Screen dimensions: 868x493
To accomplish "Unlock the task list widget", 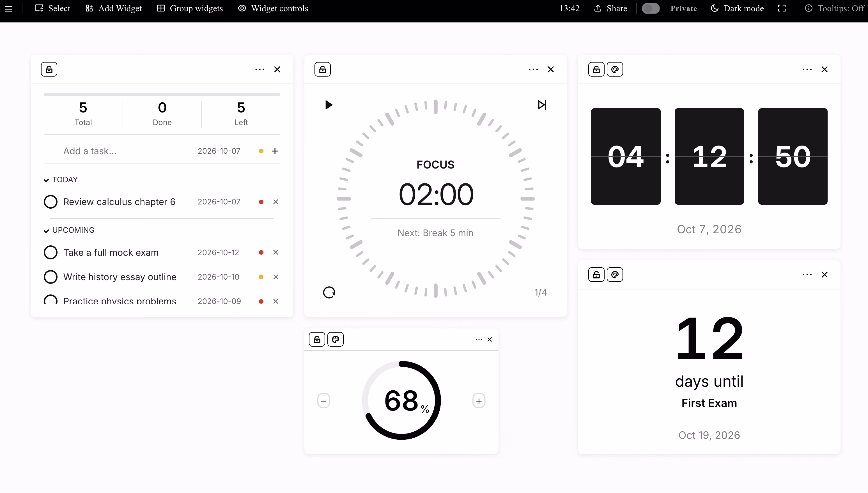I will click(x=49, y=70).
